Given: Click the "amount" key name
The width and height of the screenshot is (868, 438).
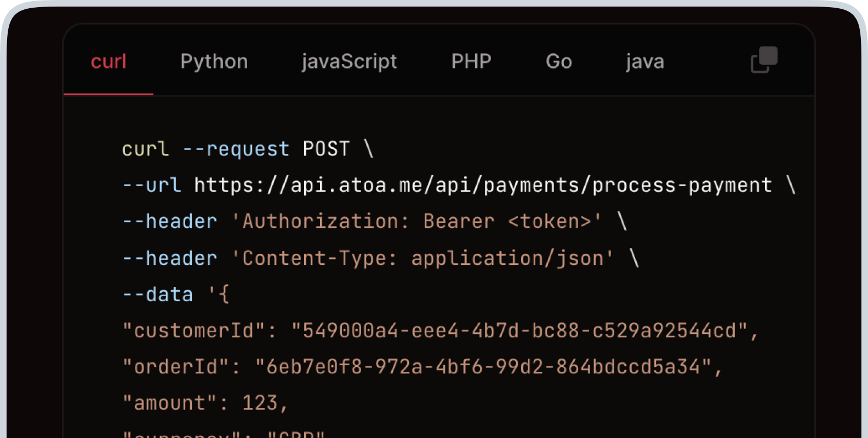Looking at the screenshot, I should [x=170, y=404].
